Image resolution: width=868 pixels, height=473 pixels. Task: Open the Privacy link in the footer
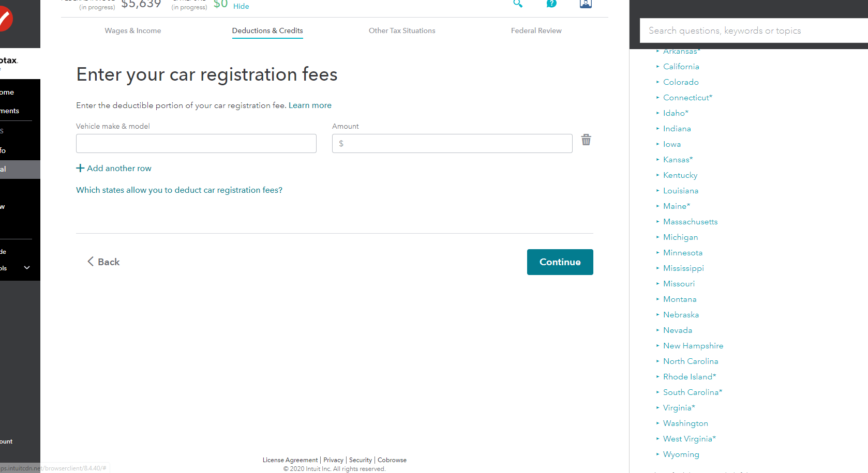coord(333,460)
